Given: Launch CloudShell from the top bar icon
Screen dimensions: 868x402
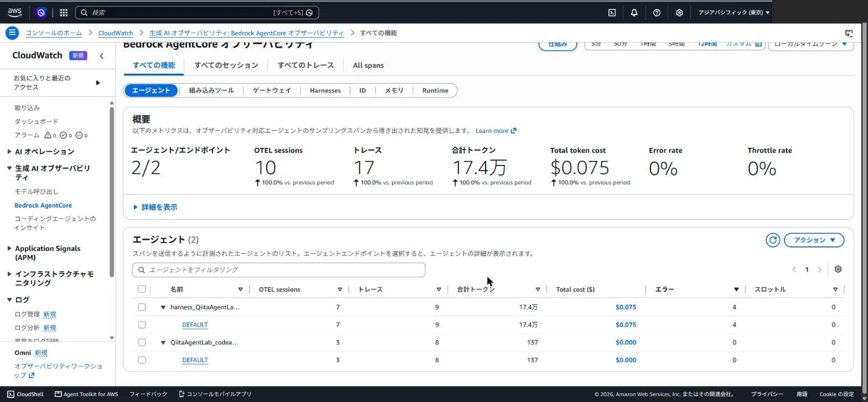Looking at the screenshot, I should (612, 12).
